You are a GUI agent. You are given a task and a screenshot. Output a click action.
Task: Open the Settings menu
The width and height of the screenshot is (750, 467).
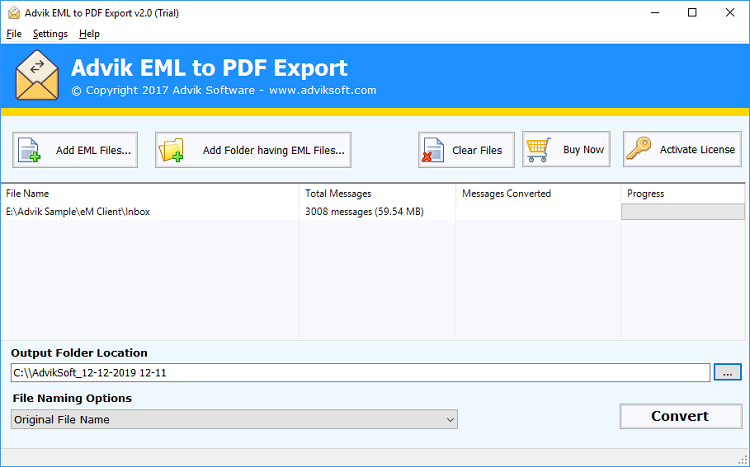click(50, 34)
